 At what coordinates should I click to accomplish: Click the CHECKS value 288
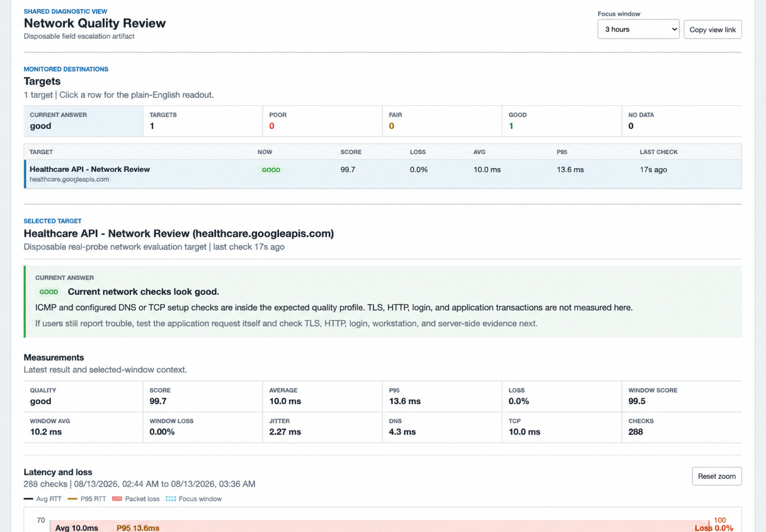coord(636,432)
